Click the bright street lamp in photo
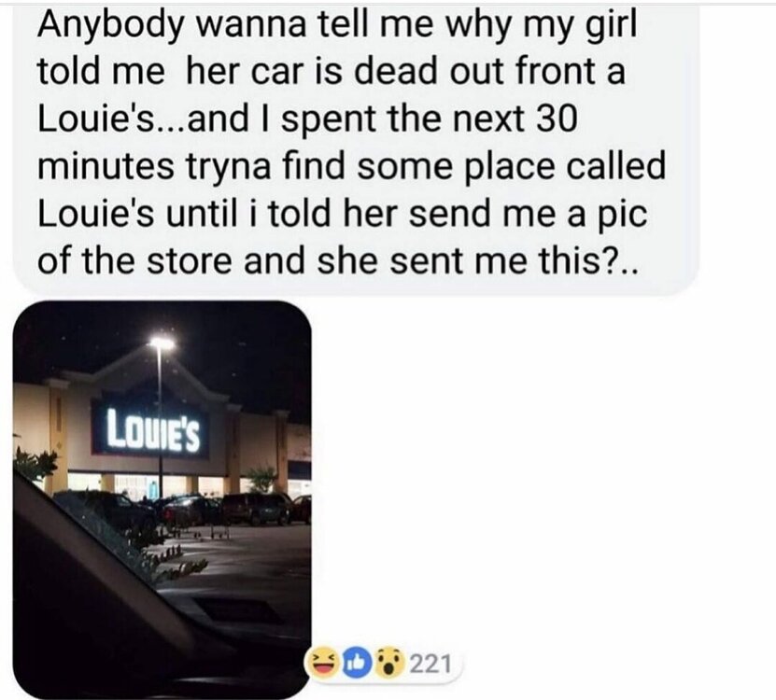Viewport: 776px width, 700px height. (x=162, y=343)
